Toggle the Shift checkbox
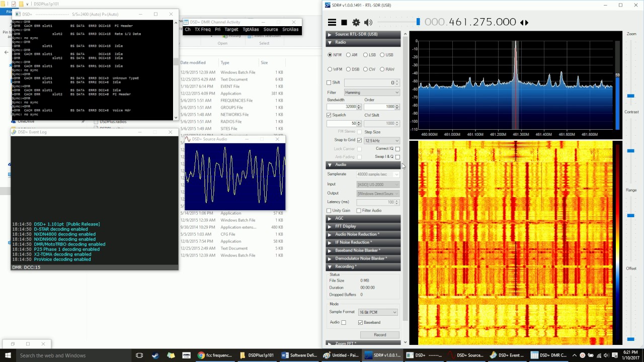 329,82
